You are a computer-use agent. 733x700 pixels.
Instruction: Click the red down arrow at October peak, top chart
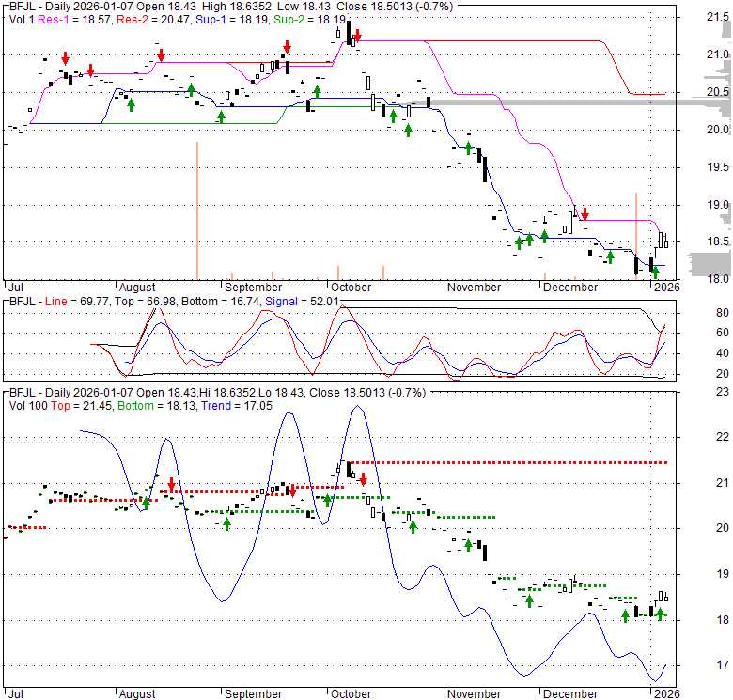(357, 36)
